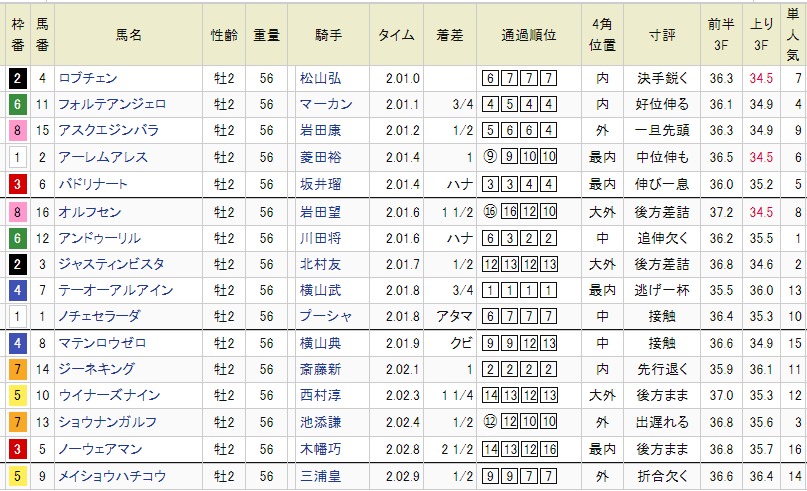Click orange frame badge beside ジーネキング

click(x=16, y=370)
